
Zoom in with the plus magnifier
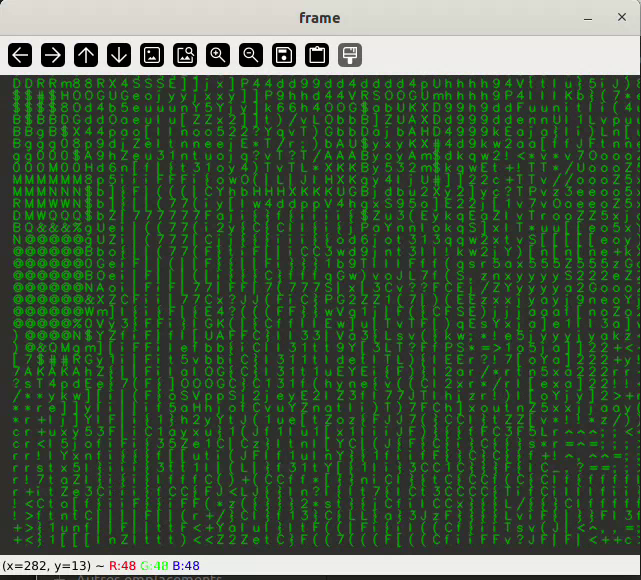click(218, 55)
